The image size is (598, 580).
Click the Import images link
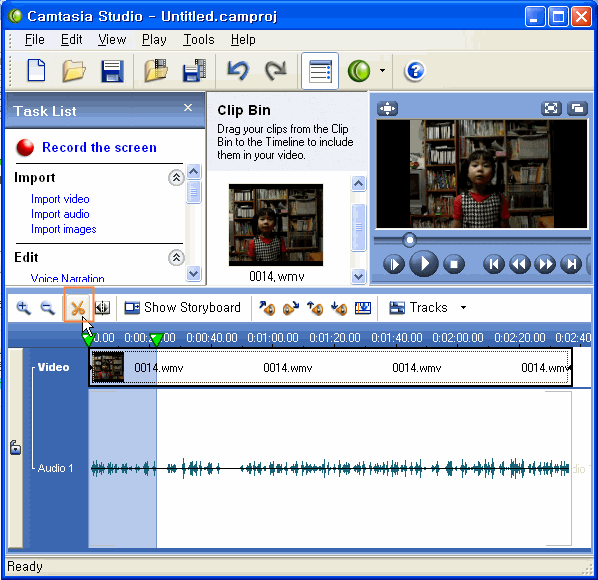point(63,229)
